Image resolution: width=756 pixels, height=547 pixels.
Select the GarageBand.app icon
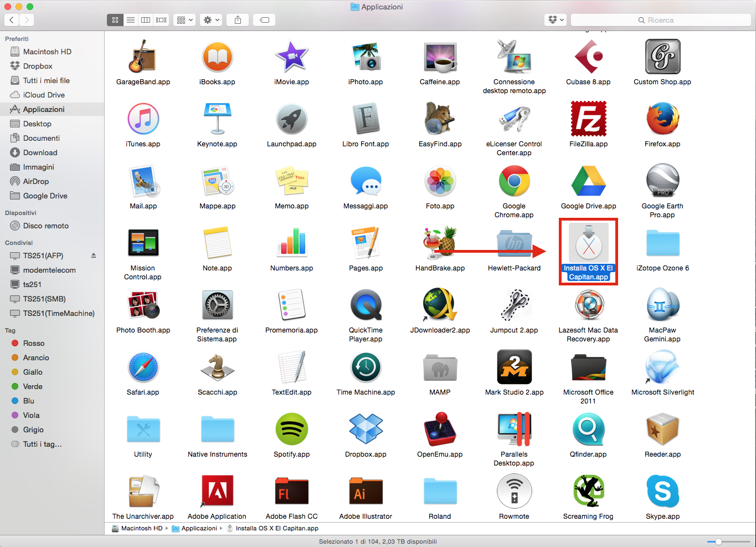pyautogui.click(x=143, y=57)
